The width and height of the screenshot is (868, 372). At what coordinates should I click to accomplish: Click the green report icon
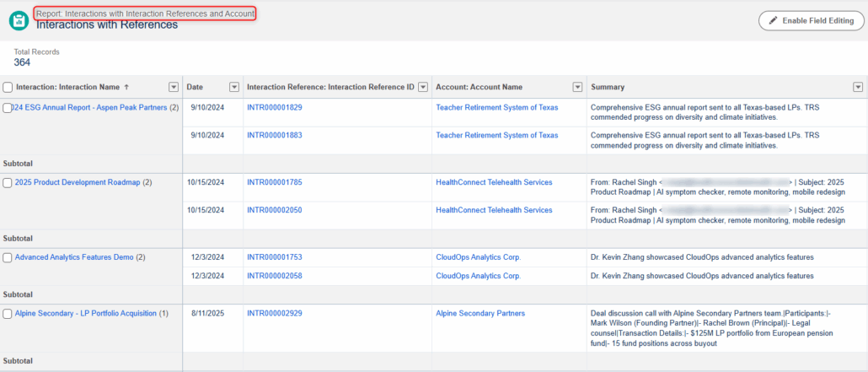coord(19,20)
